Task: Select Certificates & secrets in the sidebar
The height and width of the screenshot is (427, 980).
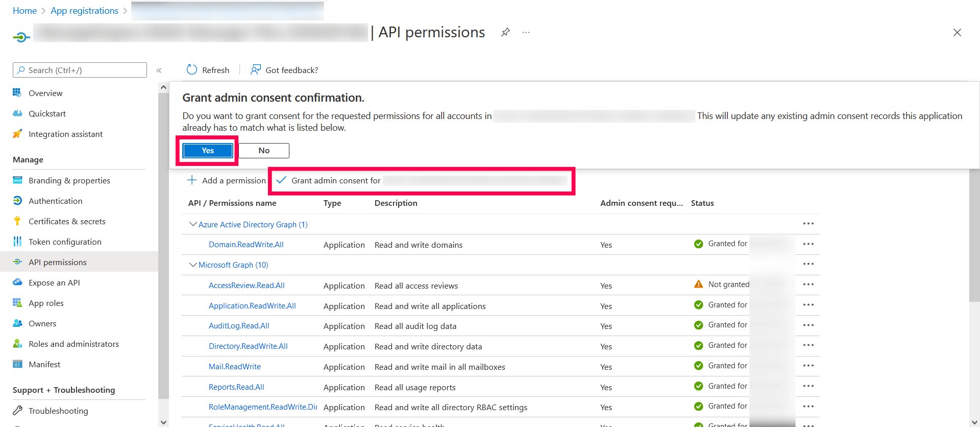Action: 67,221
